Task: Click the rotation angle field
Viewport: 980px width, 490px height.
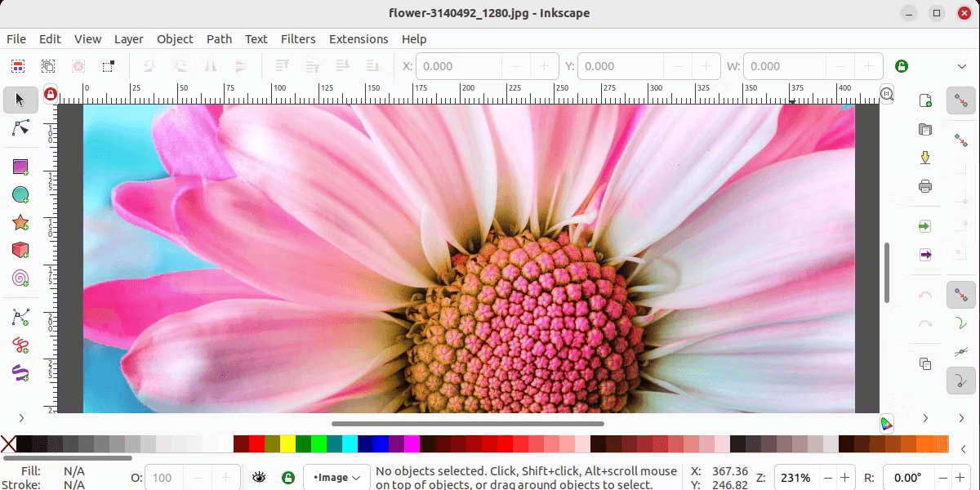Action: click(907, 478)
